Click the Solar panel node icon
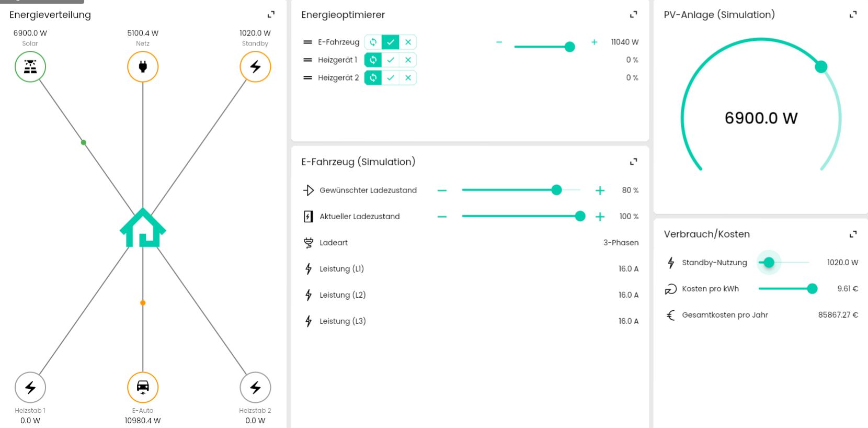Screen dimensions: 868x428 (x=30, y=67)
